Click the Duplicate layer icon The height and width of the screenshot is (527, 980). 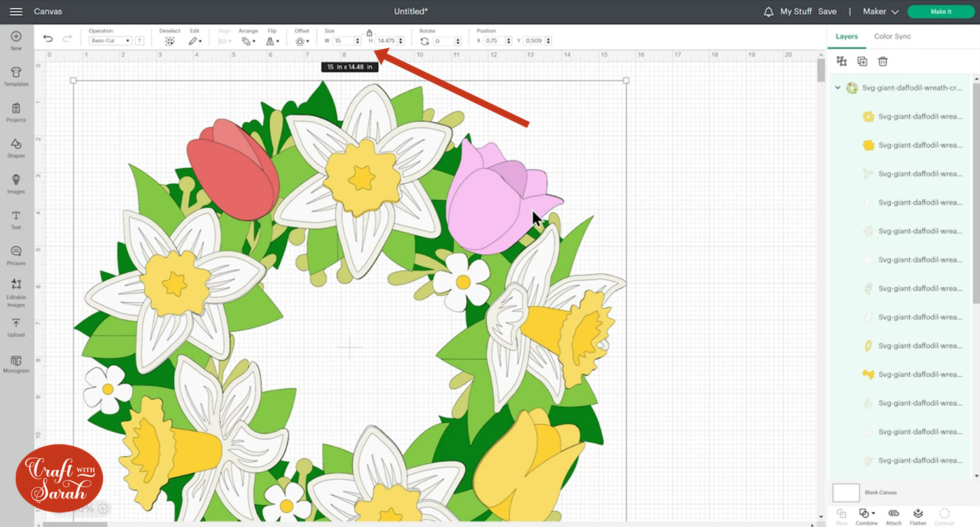(862, 61)
